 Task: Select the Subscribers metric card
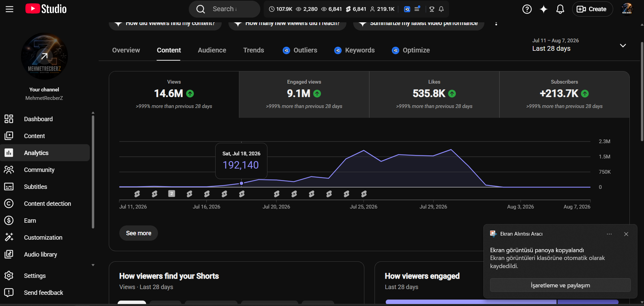coord(564,94)
